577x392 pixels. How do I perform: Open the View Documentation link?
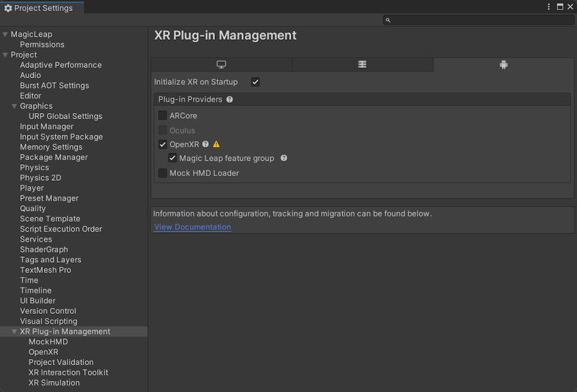pyautogui.click(x=192, y=227)
